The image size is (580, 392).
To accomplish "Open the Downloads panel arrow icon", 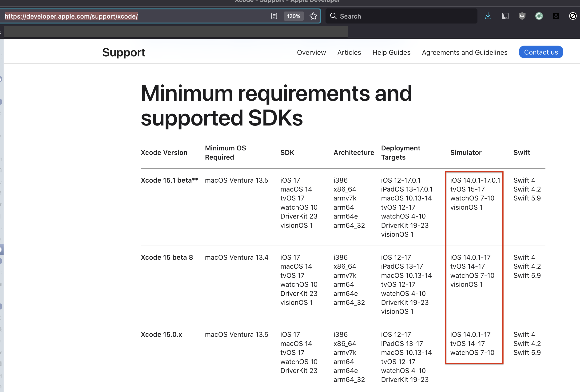I will [x=488, y=16].
